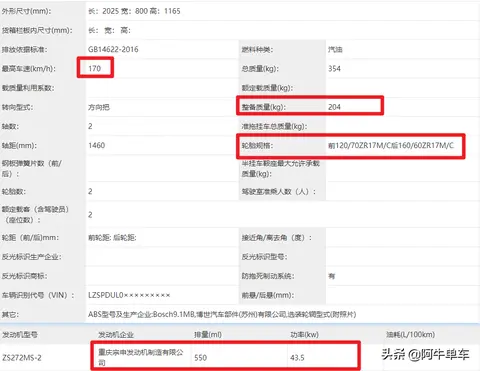Image resolution: width=480 pixels, height=371 pixels.
Task: Click the 反光标识型号 label
Action: (264, 257)
